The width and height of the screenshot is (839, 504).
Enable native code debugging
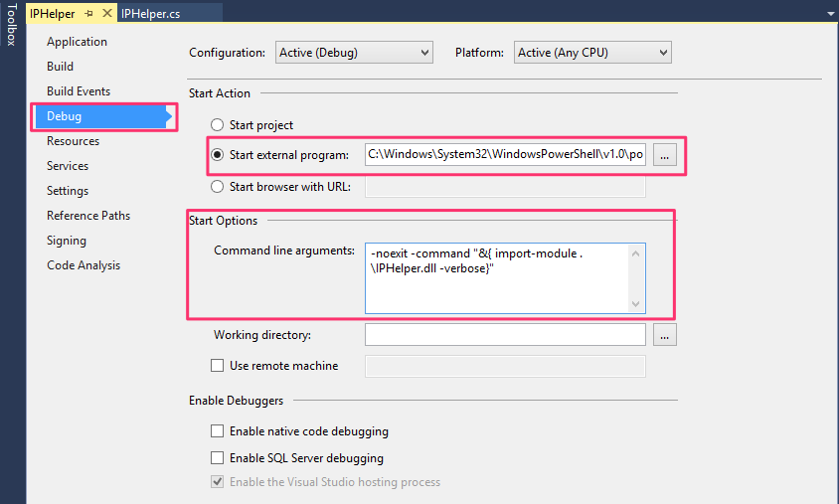(x=218, y=431)
